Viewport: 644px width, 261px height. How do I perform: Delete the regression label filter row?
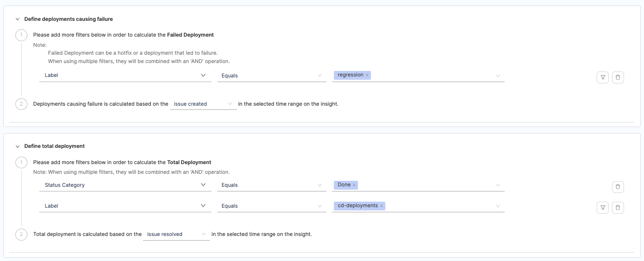click(x=618, y=77)
